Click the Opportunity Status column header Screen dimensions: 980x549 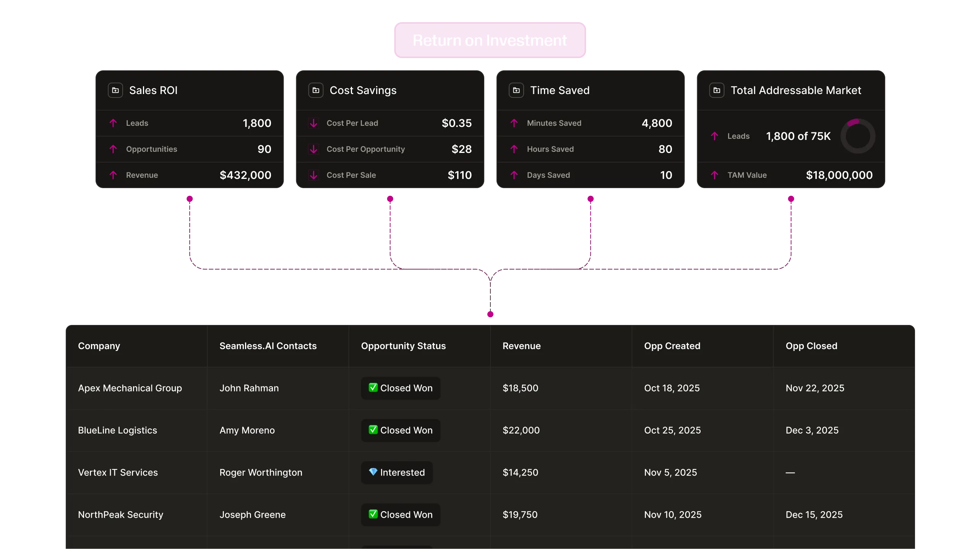tap(403, 346)
